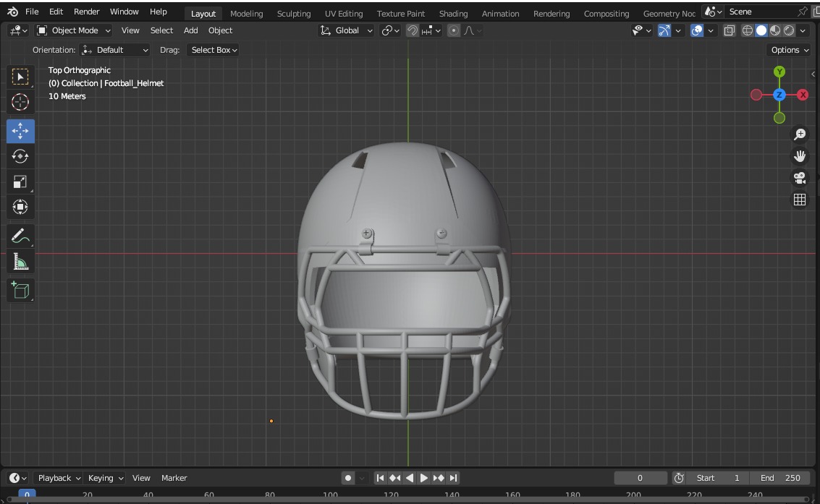The height and width of the screenshot is (504, 820).
Task: Select the Transform tool
Action: 20,207
